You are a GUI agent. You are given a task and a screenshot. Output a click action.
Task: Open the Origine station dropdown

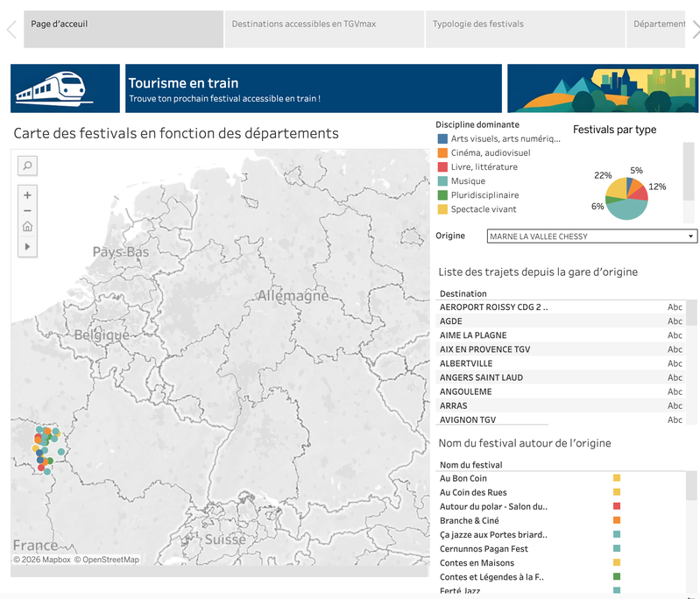[x=592, y=236]
